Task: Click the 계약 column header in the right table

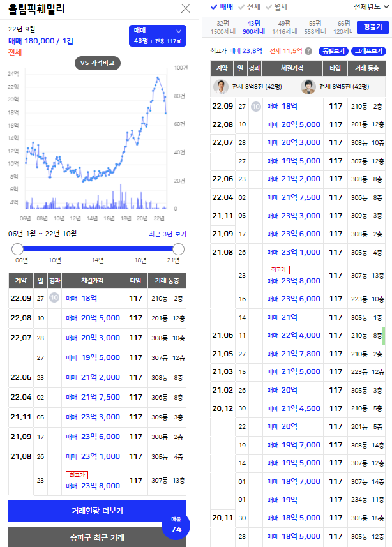Action: pyautogui.click(x=222, y=68)
